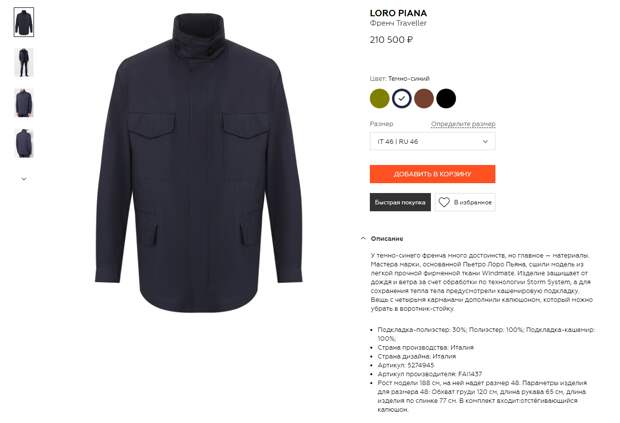Click the heart favorites icon

click(444, 202)
